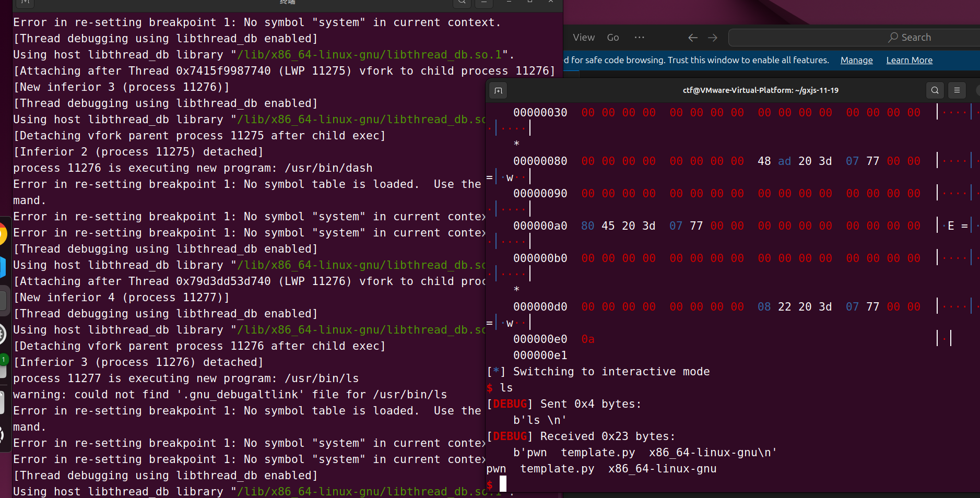Expand the hidden menus via ellipsis
Image resolution: width=980 pixels, height=498 pixels.
tap(639, 38)
